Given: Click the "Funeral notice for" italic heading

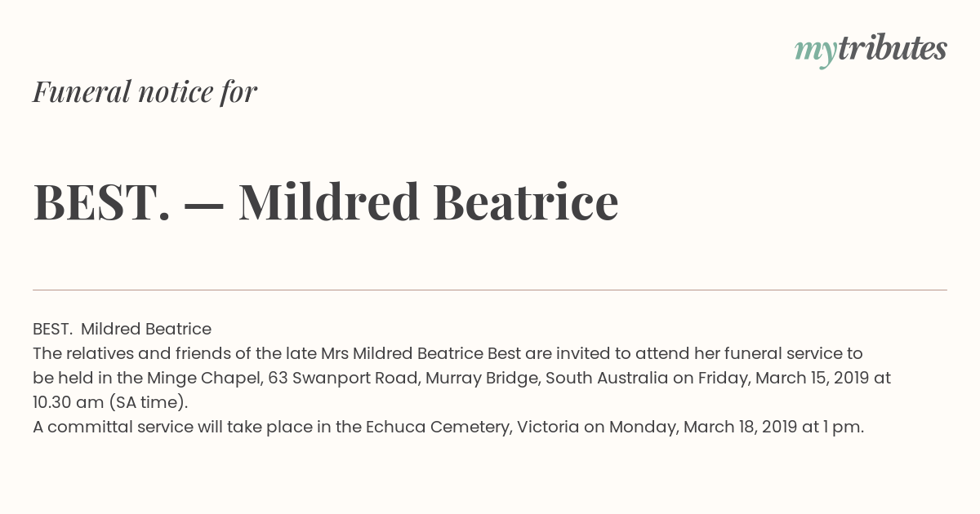Looking at the screenshot, I should 145,91.
